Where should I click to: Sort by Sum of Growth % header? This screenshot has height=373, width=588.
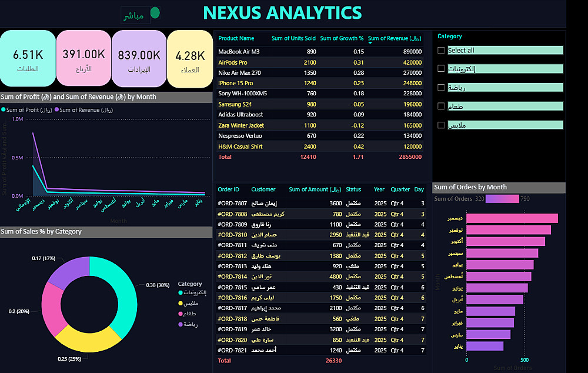[x=342, y=38]
